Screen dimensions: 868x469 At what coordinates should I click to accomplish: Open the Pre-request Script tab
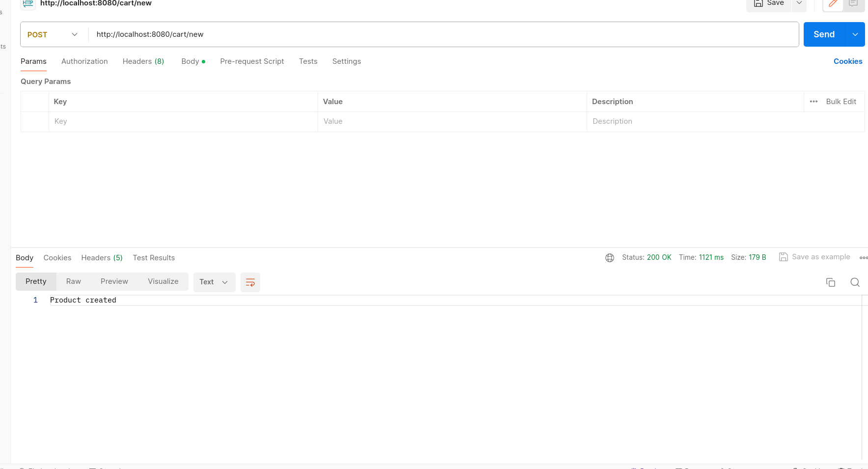click(x=252, y=61)
